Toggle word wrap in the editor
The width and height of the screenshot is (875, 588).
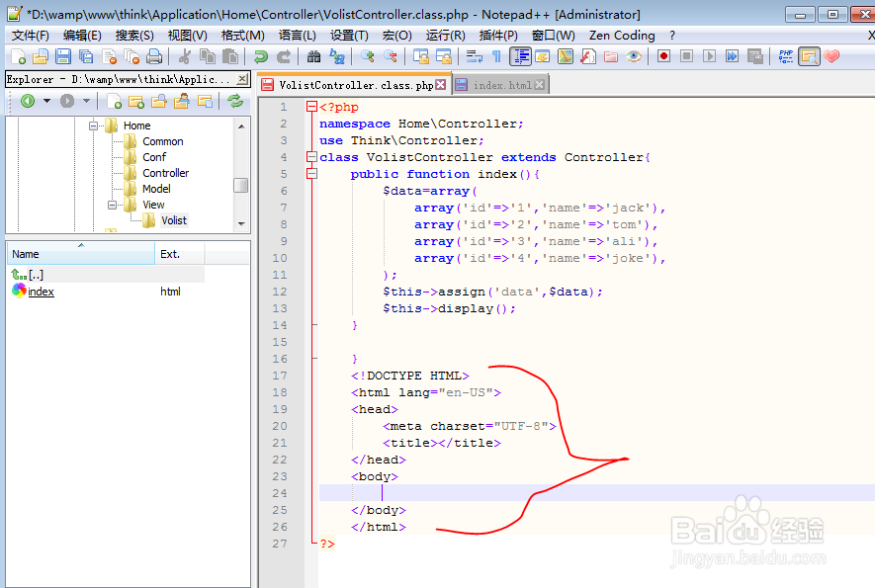[474, 56]
